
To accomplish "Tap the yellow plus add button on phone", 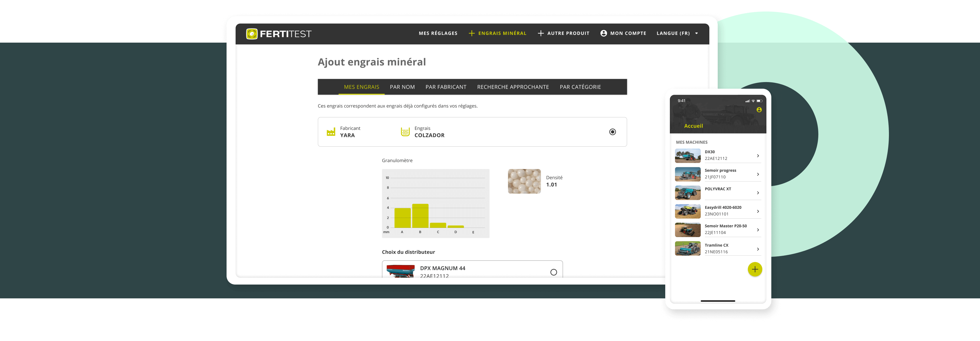I will [x=755, y=270].
